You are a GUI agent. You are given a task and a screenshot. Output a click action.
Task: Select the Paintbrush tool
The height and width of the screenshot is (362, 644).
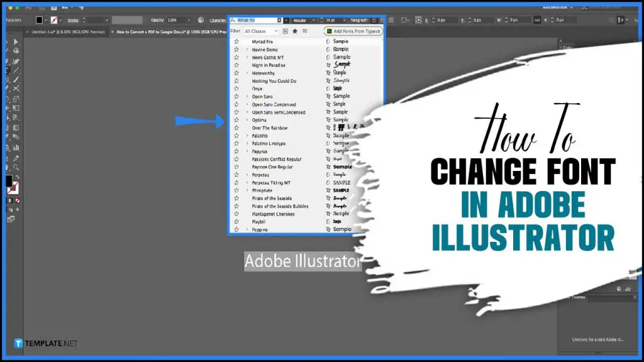[x=16, y=80]
